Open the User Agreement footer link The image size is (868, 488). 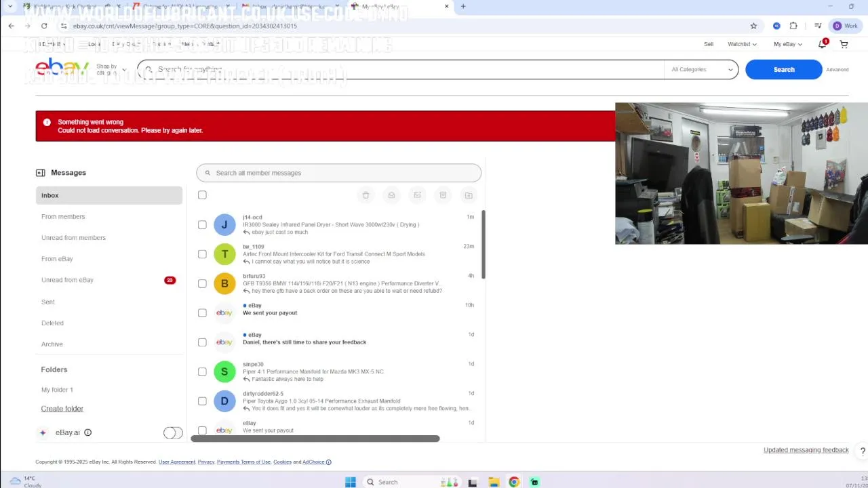point(177,462)
